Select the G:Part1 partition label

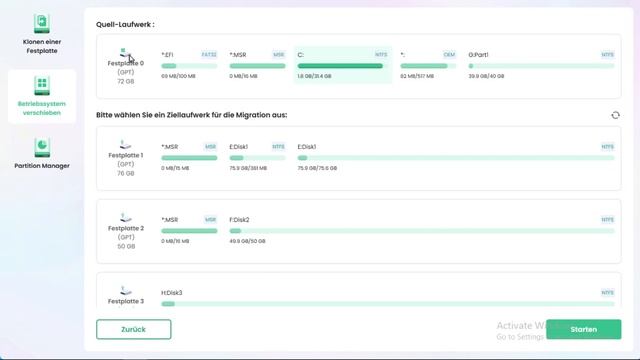[x=478, y=55]
